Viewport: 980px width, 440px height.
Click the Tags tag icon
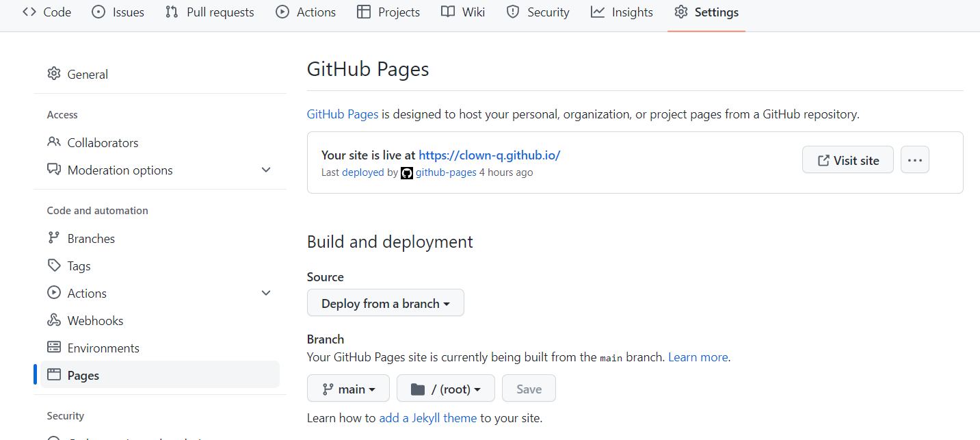[x=54, y=266]
